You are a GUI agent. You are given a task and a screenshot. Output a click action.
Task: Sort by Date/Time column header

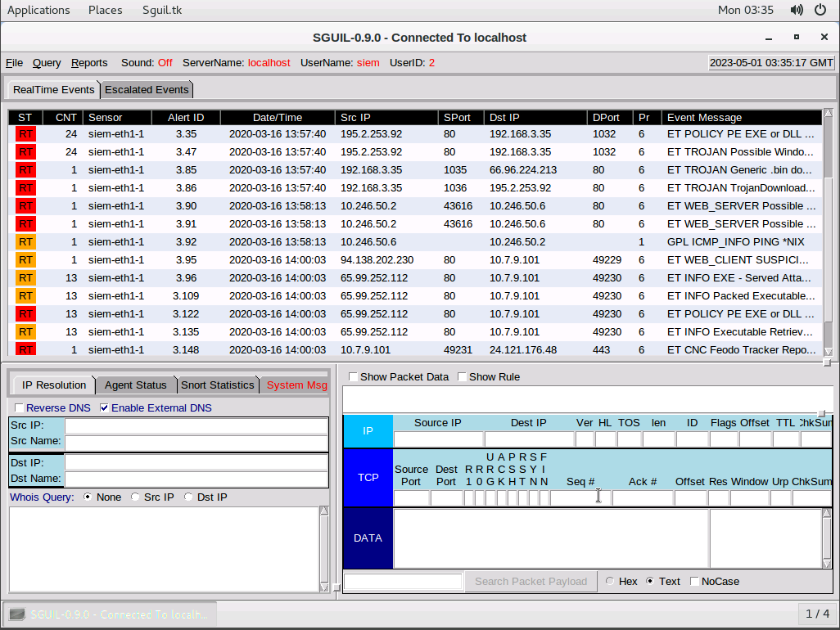coord(278,117)
